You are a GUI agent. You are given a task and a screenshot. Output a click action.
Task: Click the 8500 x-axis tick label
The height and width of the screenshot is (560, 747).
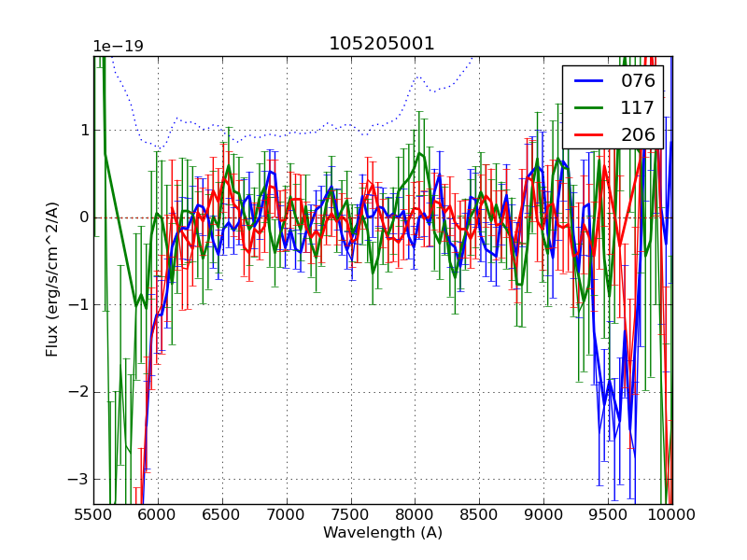click(x=480, y=514)
